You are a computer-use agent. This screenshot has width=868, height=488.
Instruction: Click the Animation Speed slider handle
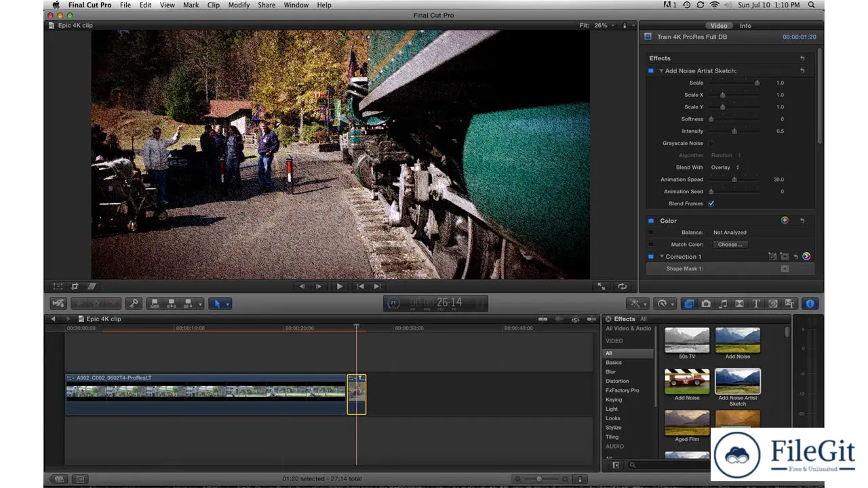click(x=734, y=180)
